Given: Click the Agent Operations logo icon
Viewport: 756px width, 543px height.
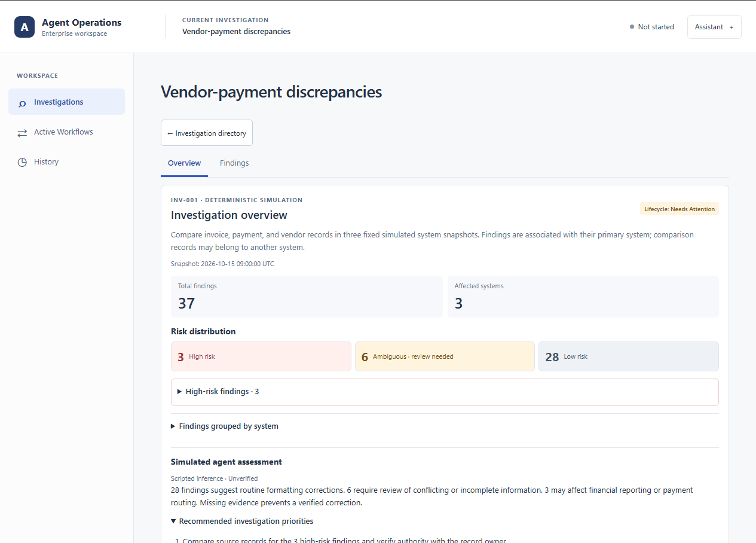Looking at the screenshot, I should [25, 27].
